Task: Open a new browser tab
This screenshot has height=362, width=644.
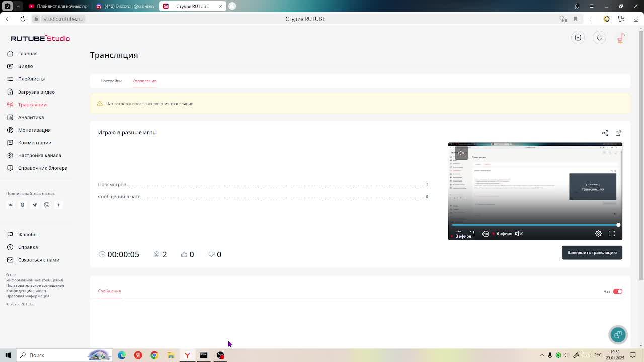Action: coord(232,6)
